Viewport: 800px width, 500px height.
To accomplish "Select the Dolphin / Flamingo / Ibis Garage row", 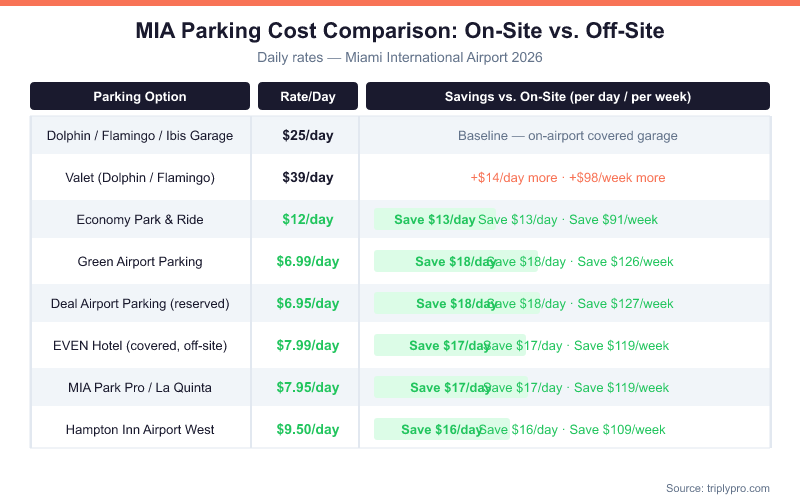I will (140, 136).
